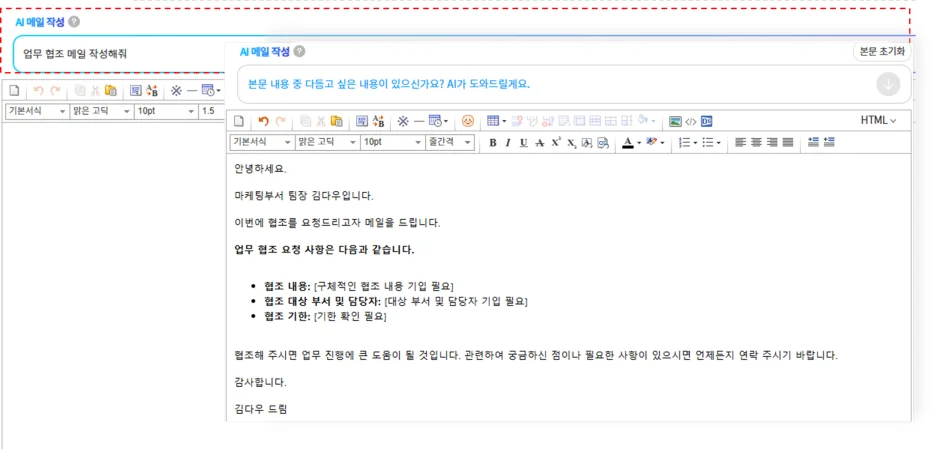Viewport: 936px width, 450px height.
Task: Open the HTML source code view icon
Action: [690, 121]
